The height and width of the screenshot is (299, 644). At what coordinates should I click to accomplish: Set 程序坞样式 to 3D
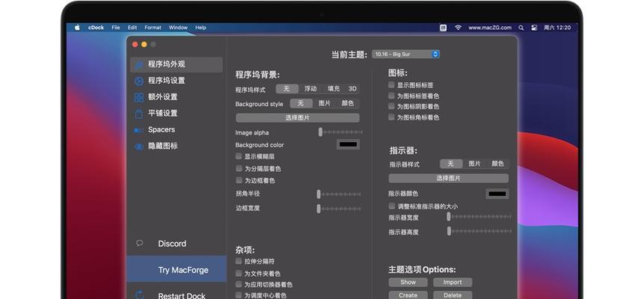pos(352,89)
